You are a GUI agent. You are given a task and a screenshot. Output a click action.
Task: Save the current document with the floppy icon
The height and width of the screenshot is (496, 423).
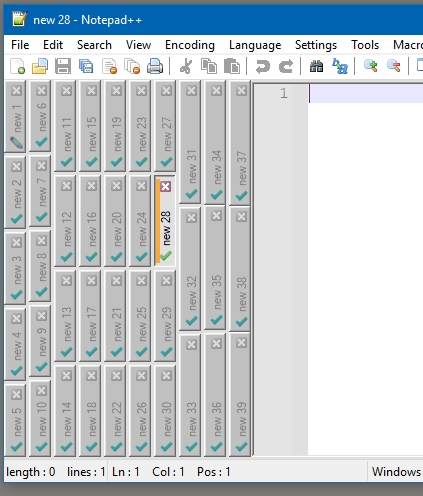(63, 66)
